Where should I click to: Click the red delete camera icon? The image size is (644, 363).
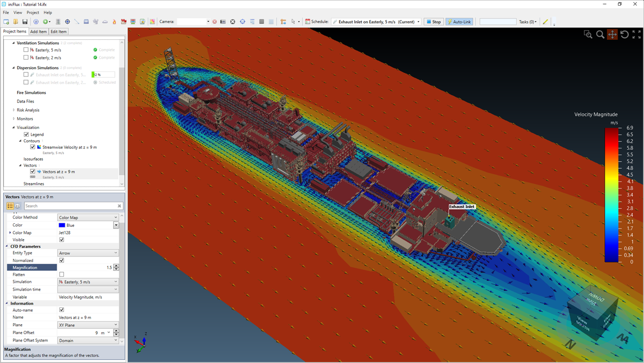coord(214,22)
